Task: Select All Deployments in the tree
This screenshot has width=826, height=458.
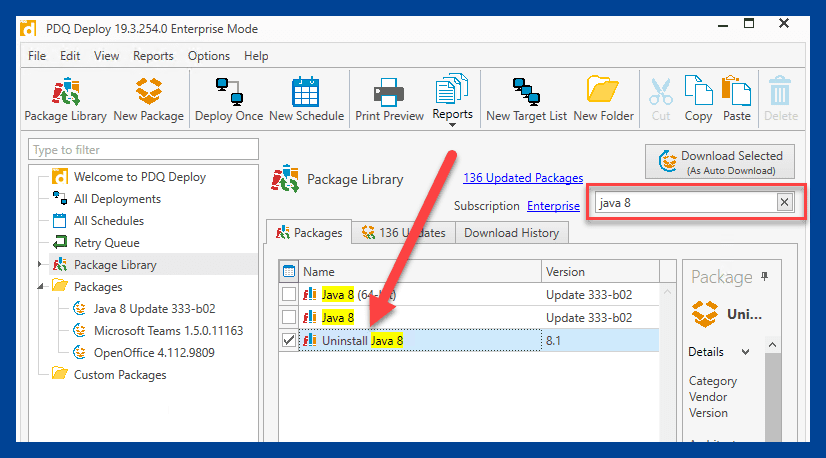Action: [x=117, y=199]
